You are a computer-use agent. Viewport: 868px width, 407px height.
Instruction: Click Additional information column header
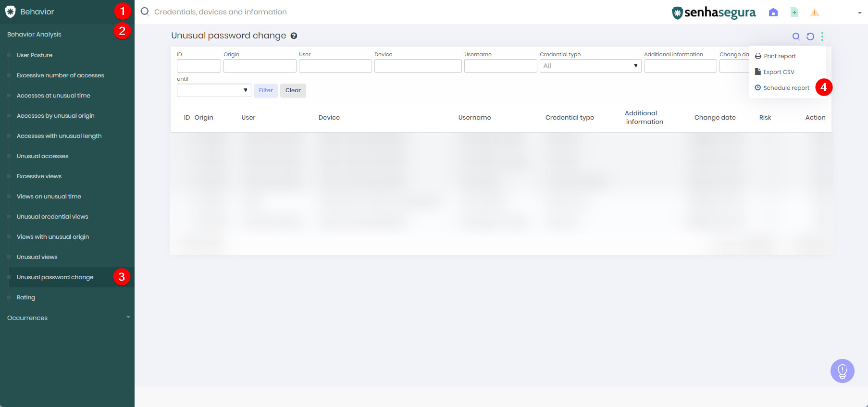coord(645,117)
